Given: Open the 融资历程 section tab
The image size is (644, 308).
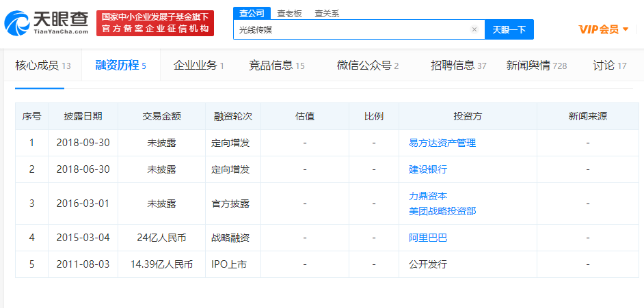Looking at the screenshot, I should (120, 66).
